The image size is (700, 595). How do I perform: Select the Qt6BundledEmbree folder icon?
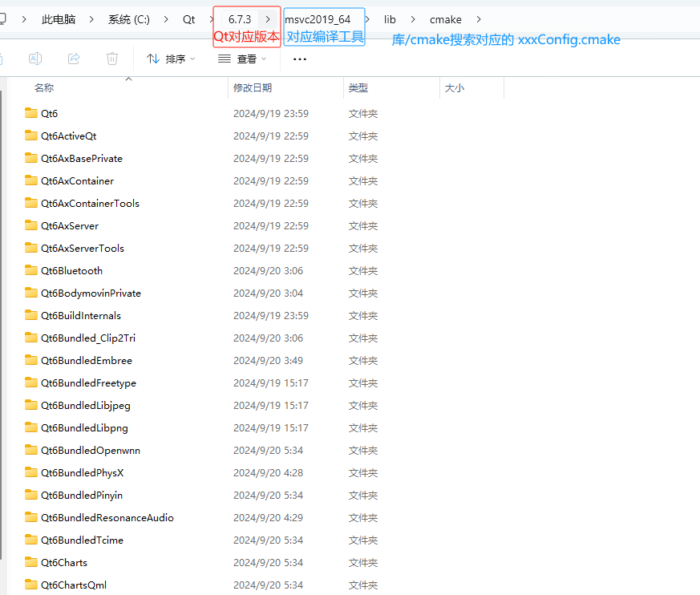(x=31, y=360)
